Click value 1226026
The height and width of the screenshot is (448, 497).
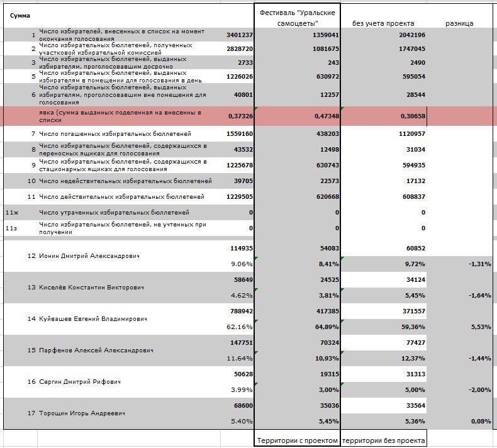pyautogui.click(x=240, y=76)
